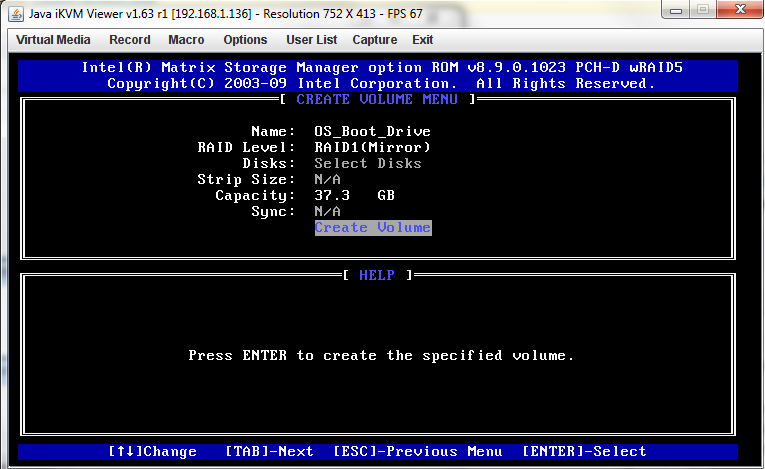765x469 pixels.
Task: Close the iKVM Viewer window
Action: (x=740, y=10)
